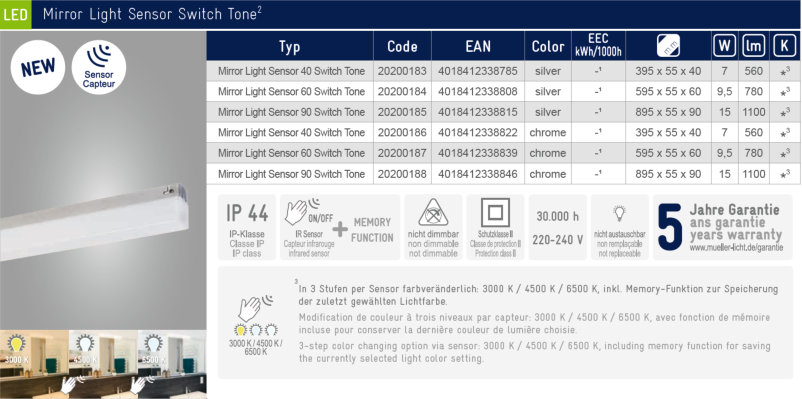Select code 20200183
Viewport: 802px width, 399px height.
pos(402,71)
